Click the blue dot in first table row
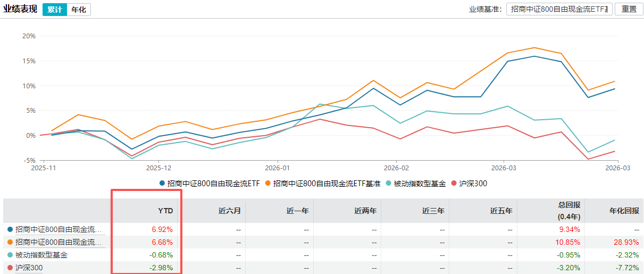This screenshot has width=644, height=274. [x=11, y=230]
